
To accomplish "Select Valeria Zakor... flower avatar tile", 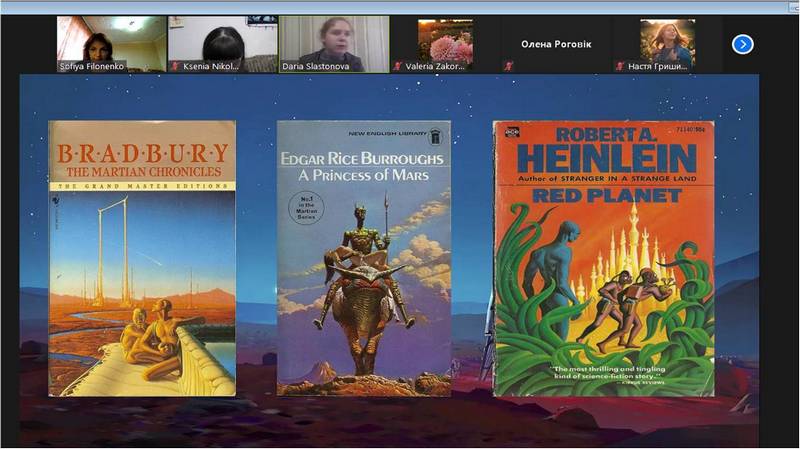I will click(445, 44).
